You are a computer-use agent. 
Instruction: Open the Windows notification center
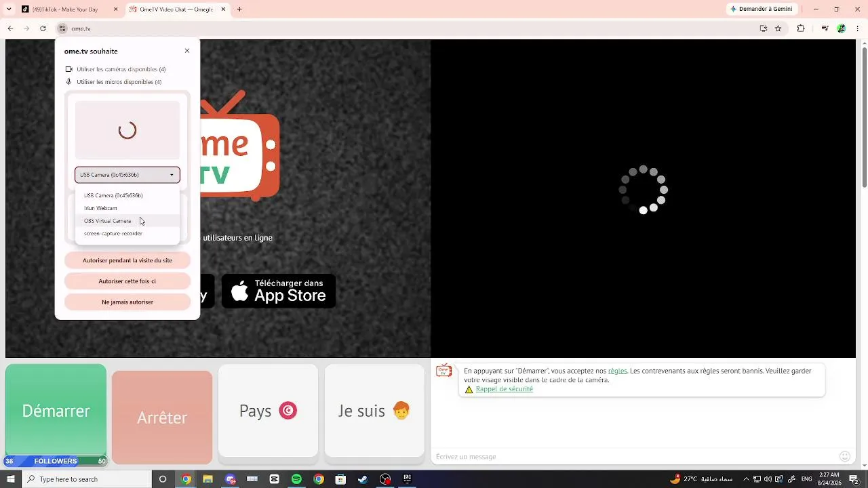(854, 479)
